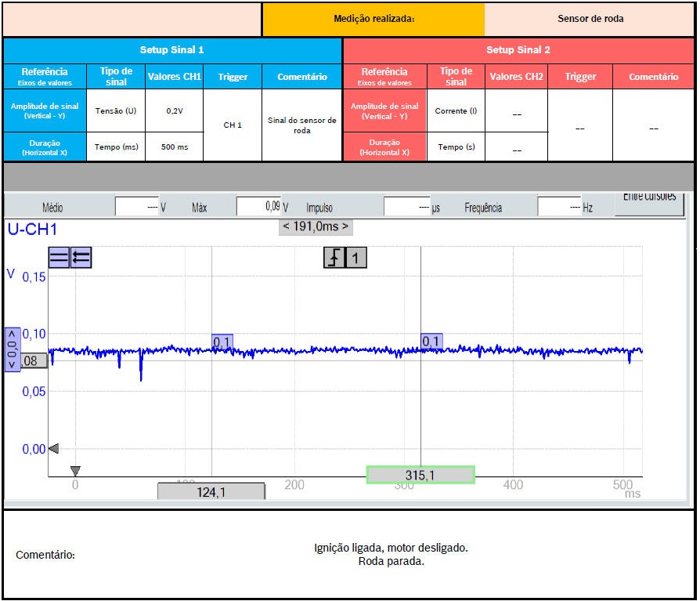This screenshot has height=601, width=700.
Task: Select the green 315,1 cursor time handle
Action: point(420,475)
